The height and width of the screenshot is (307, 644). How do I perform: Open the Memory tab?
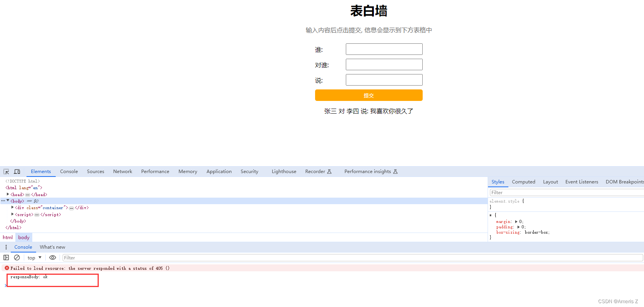click(x=188, y=172)
